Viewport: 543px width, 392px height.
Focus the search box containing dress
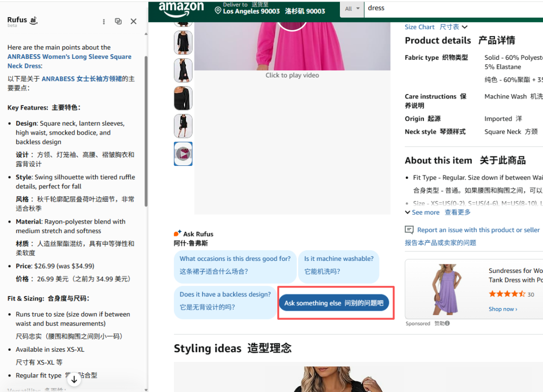pos(454,9)
